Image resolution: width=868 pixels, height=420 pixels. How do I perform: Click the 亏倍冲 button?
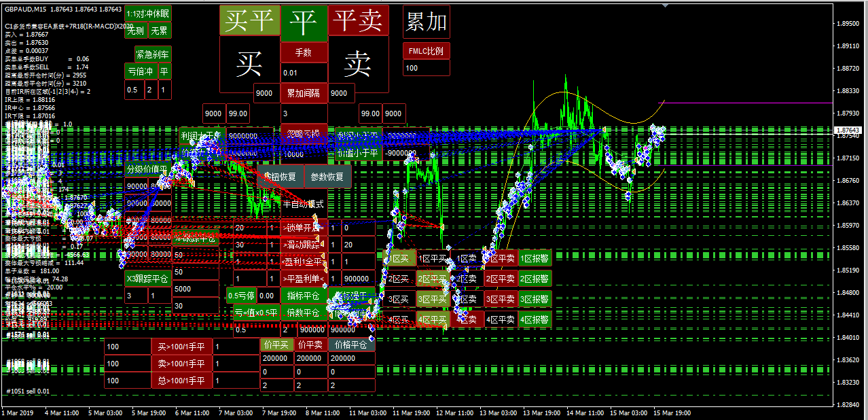pos(141,71)
